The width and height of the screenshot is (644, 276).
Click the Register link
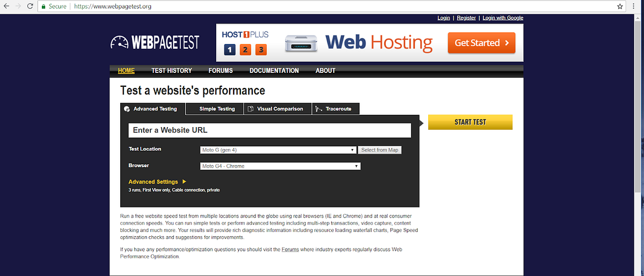pyautogui.click(x=466, y=18)
